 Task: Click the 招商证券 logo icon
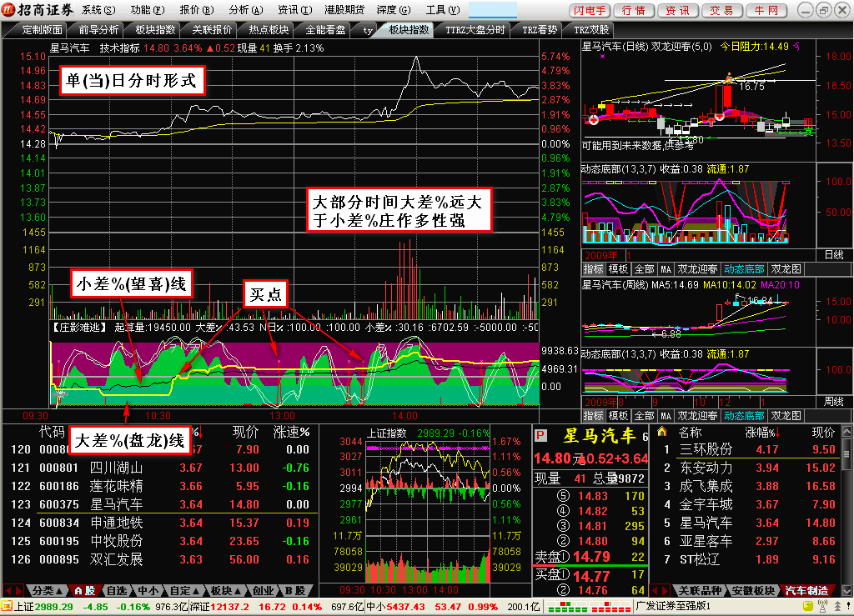click(x=8, y=9)
